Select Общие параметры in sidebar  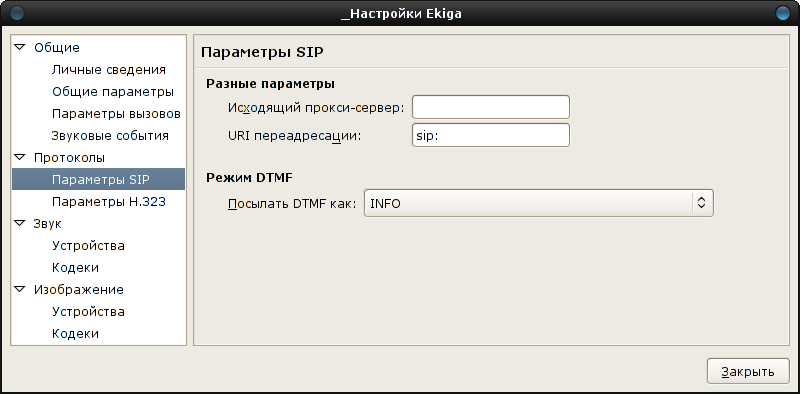point(113,92)
